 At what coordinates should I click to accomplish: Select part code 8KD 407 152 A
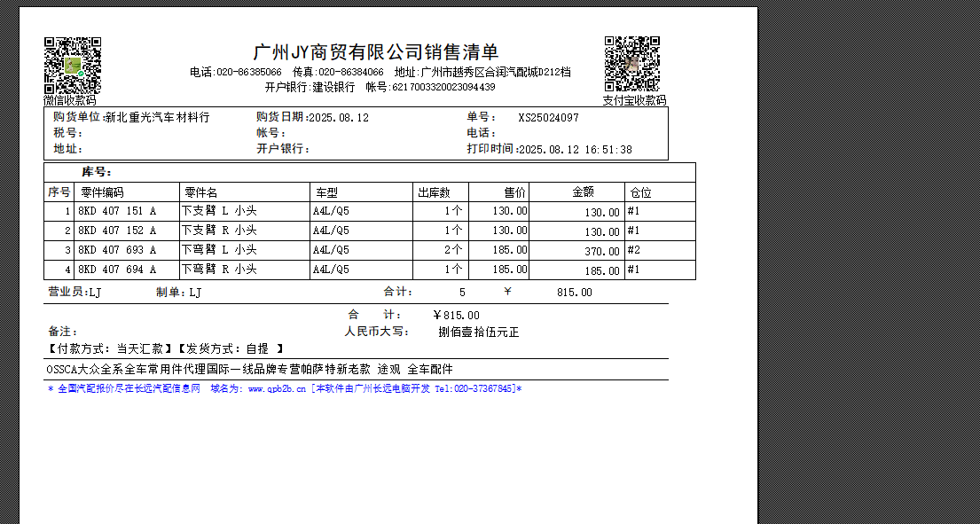[117, 231]
